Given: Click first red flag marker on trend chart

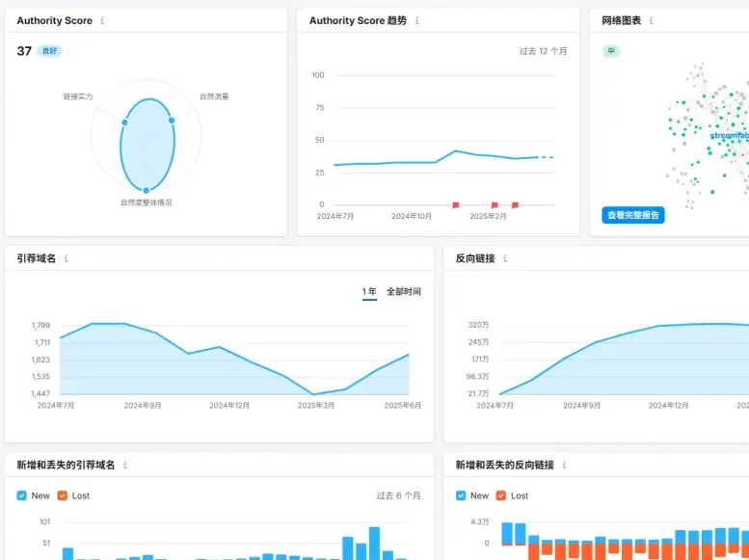Looking at the screenshot, I should pyautogui.click(x=456, y=204).
